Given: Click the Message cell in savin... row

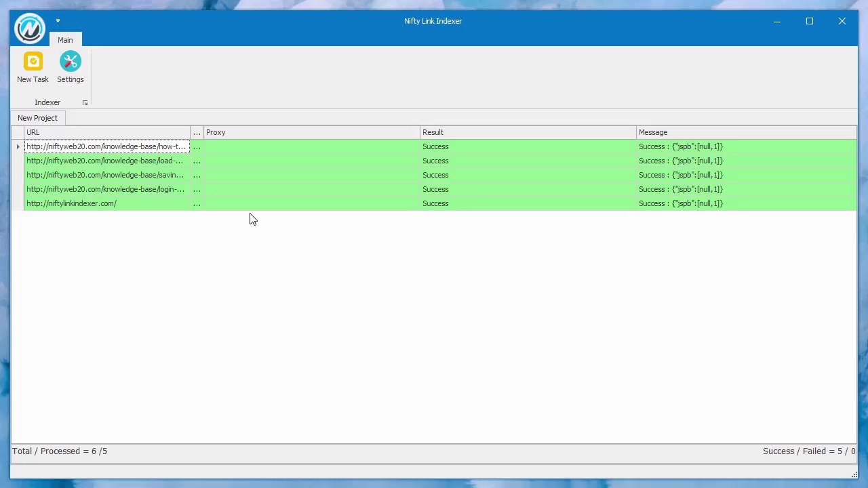Looking at the screenshot, I should click(x=746, y=175).
